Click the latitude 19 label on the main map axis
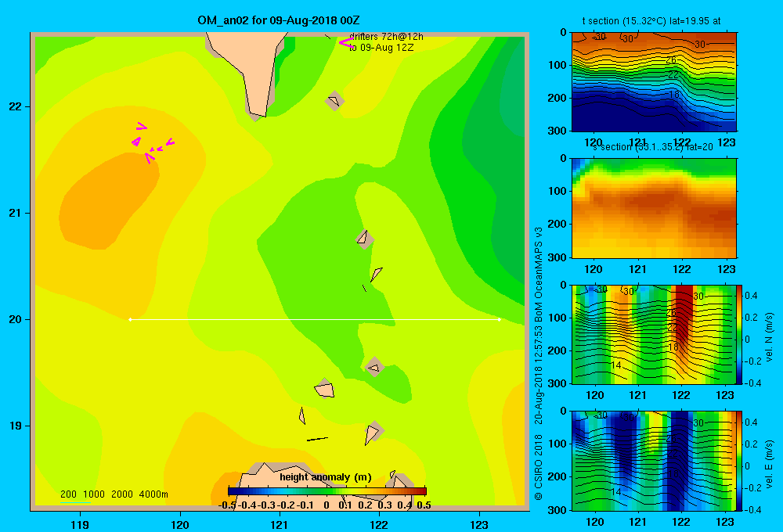 click(15, 426)
